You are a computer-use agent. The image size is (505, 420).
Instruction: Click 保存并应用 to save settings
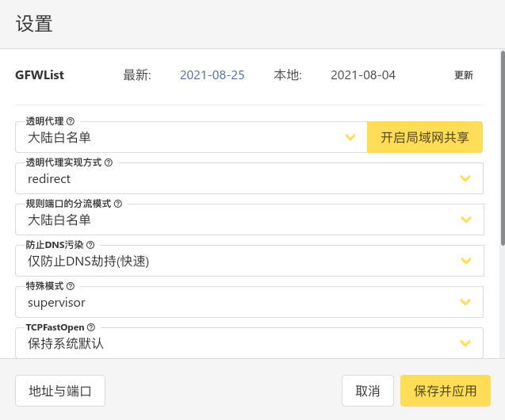(x=446, y=391)
